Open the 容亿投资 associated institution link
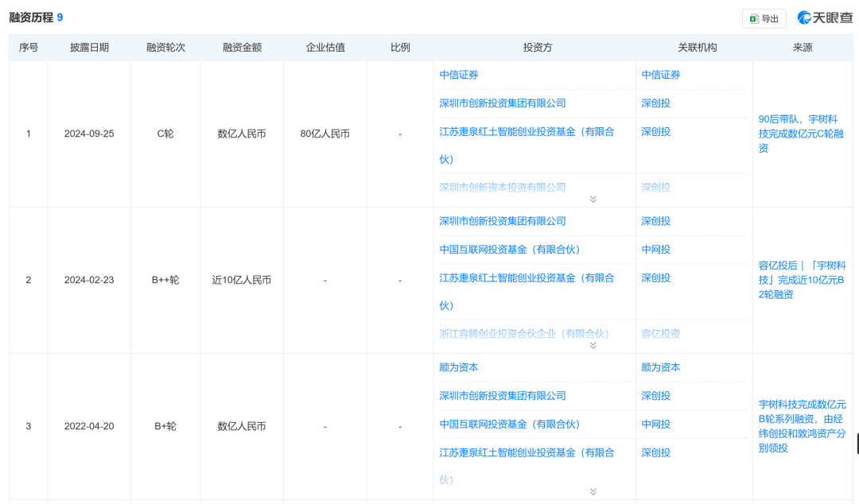Screen dimensions: 859x504 [661, 334]
